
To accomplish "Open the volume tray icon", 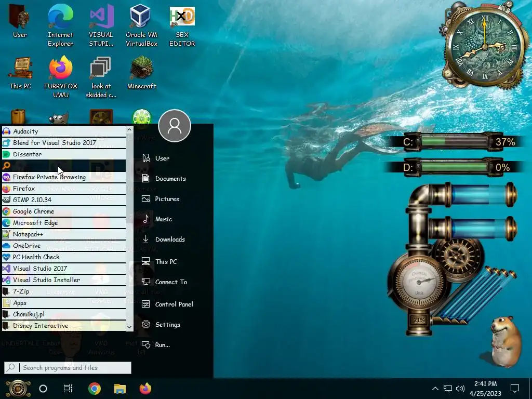I will tap(460, 389).
